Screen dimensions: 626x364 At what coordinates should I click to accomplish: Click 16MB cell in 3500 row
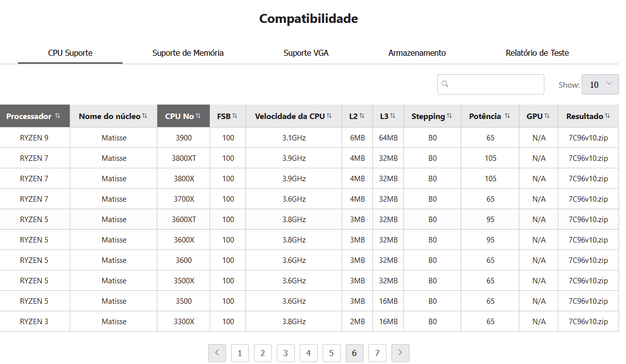[388, 301]
